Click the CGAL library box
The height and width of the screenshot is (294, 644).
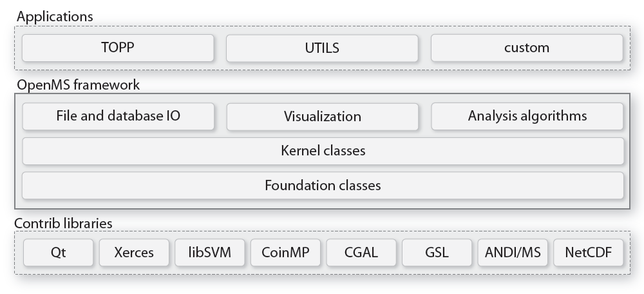pyautogui.click(x=361, y=252)
